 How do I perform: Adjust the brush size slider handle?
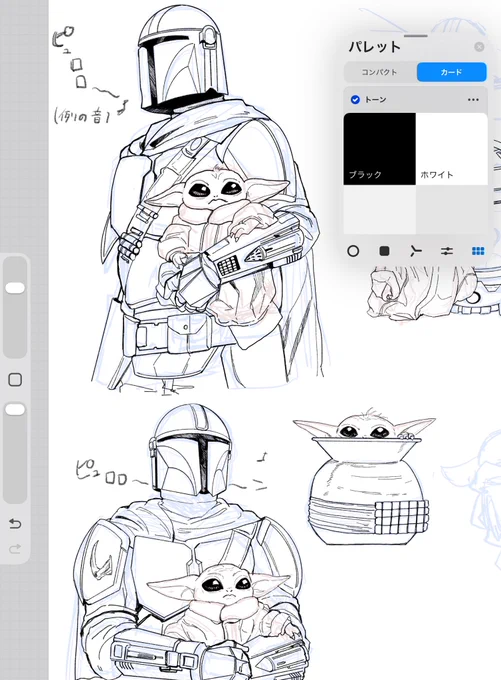[x=15, y=288]
